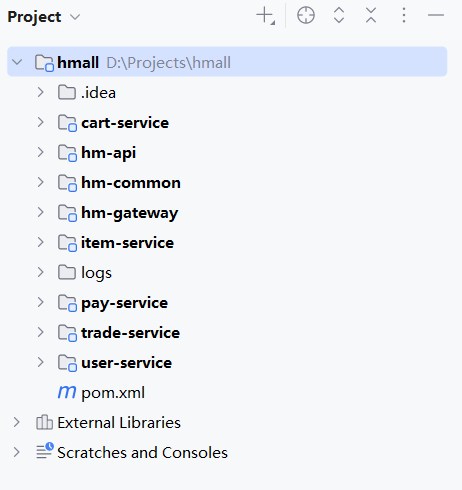Select the pay-service module
The width and height of the screenshot is (462, 490).
pyautogui.click(x=124, y=303)
